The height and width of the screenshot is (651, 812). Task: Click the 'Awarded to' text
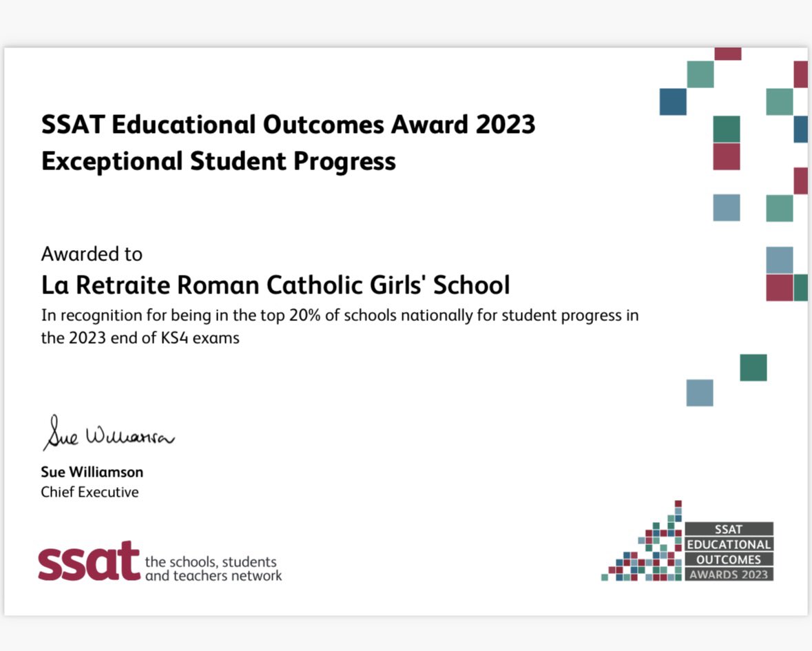[x=92, y=254]
